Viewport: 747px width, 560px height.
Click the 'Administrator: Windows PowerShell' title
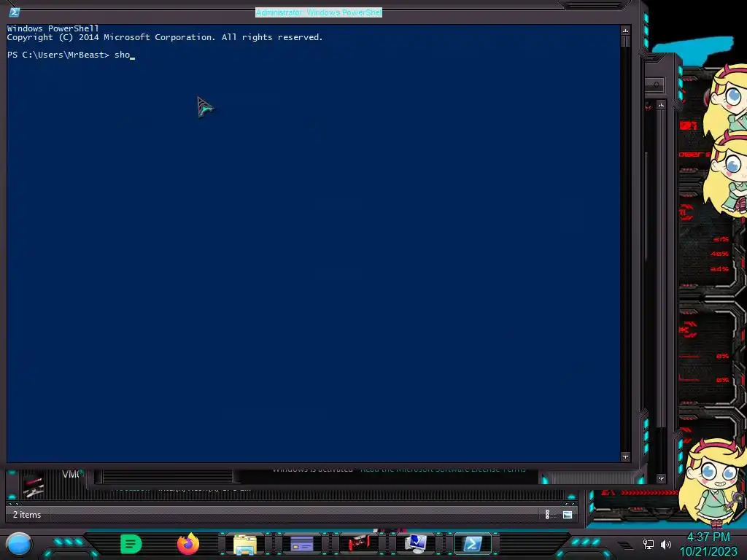(319, 12)
